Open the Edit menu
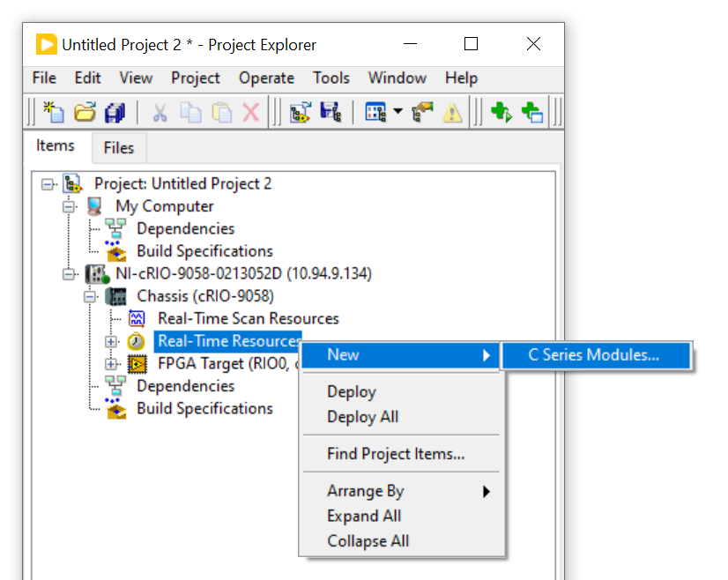This screenshot has width=728, height=580. pyautogui.click(x=88, y=78)
